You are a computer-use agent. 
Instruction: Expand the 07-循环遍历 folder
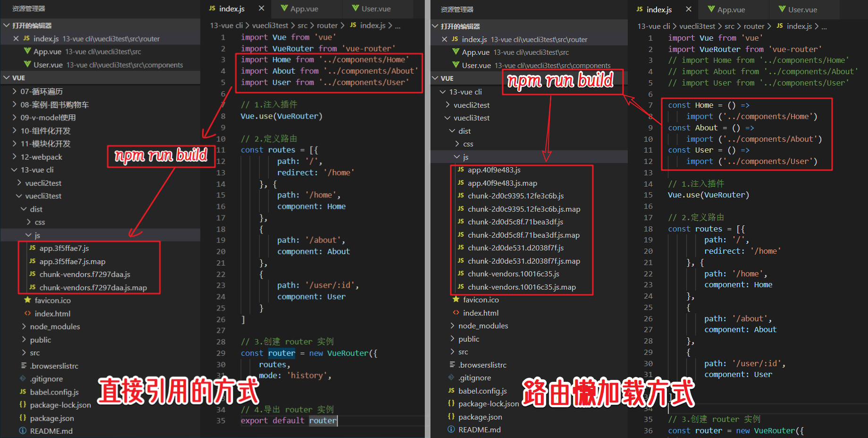(15, 91)
